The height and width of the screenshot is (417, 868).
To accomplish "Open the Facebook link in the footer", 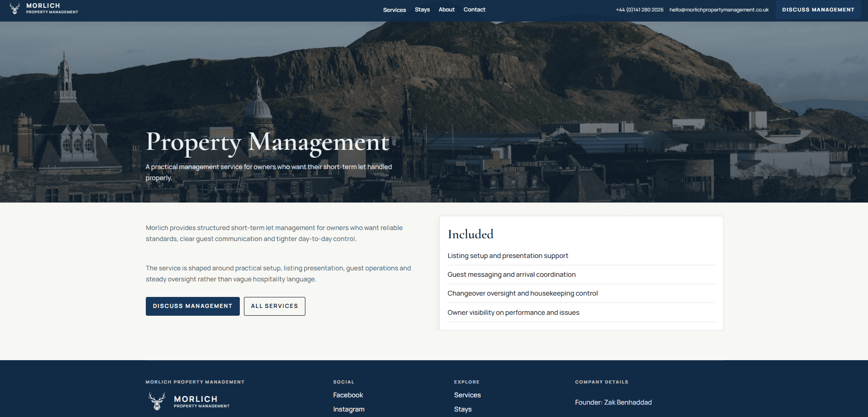I will coord(348,395).
